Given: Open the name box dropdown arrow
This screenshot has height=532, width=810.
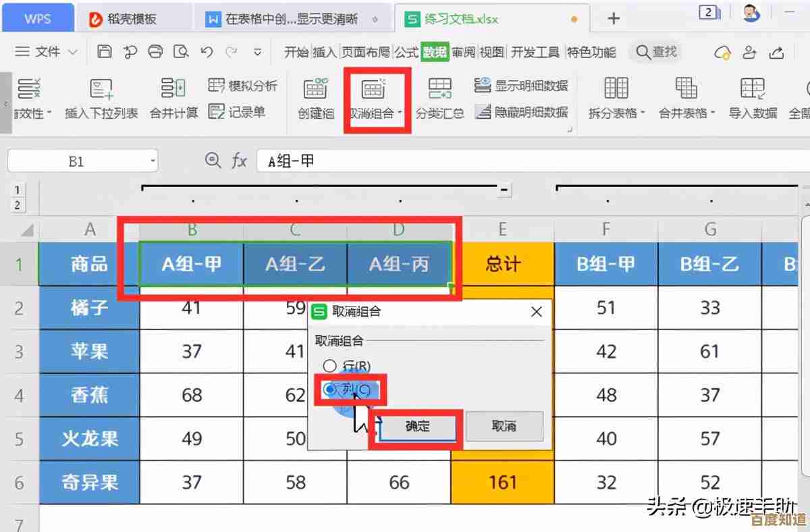Looking at the screenshot, I should click(153, 161).
